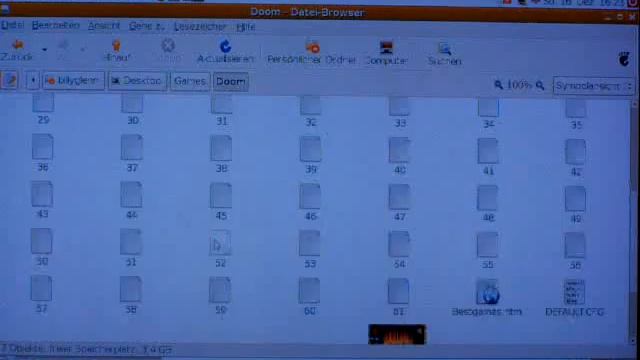Open the Lesezeichen menu
The image size is (640, 360).
[x=200, y=27]
